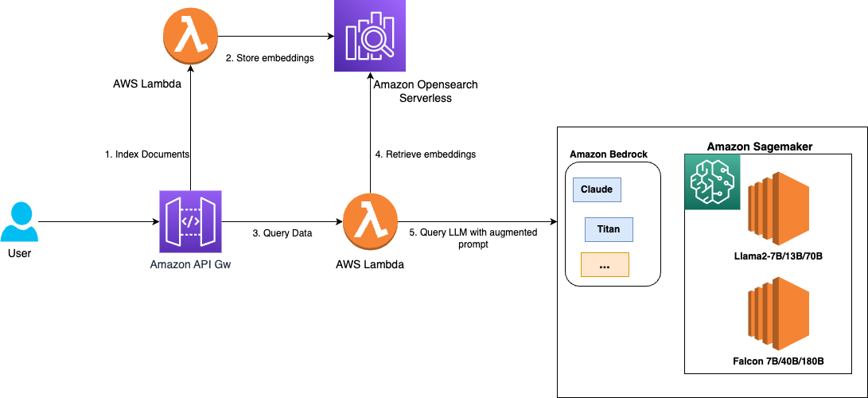Select the Falcon orange compute instance icon

[x=778, y=314]
